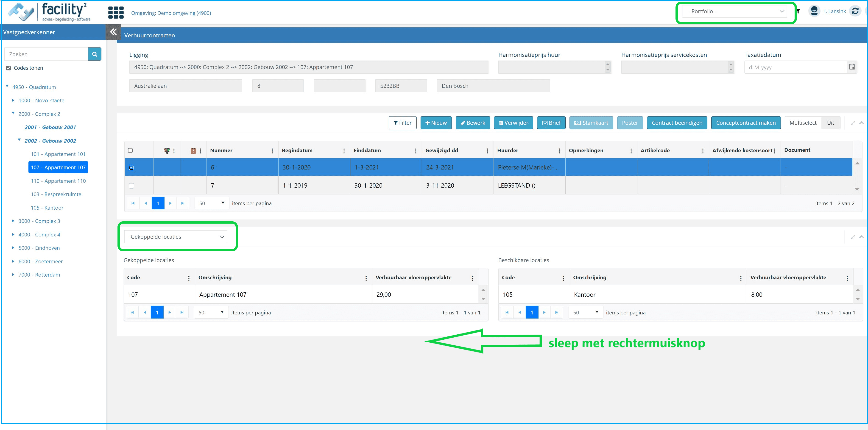Expand the 3000 - Complex 3 tree node
The height and width of the screenshot is (430, 868).
tap(13, 221)
